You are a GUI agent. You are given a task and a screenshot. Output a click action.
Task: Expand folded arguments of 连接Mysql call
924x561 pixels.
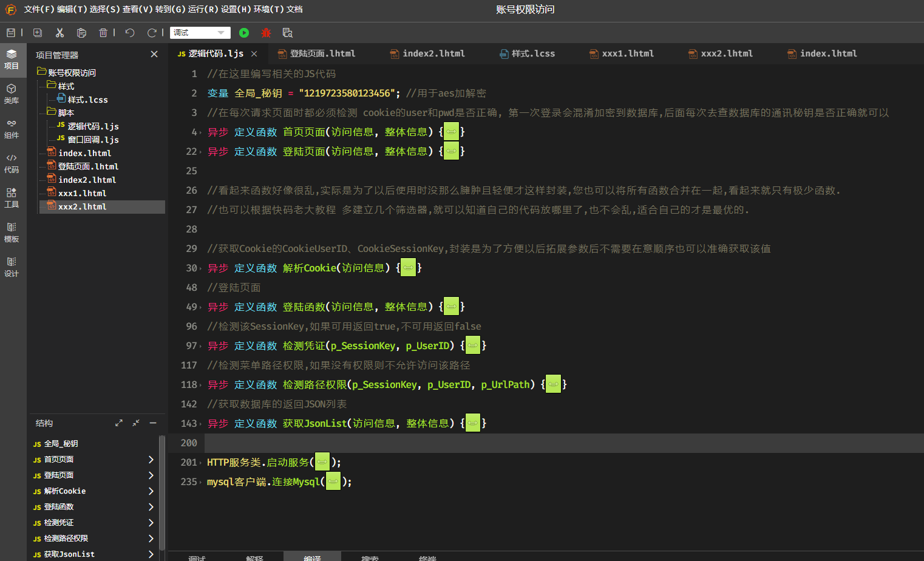pos(333,481)
